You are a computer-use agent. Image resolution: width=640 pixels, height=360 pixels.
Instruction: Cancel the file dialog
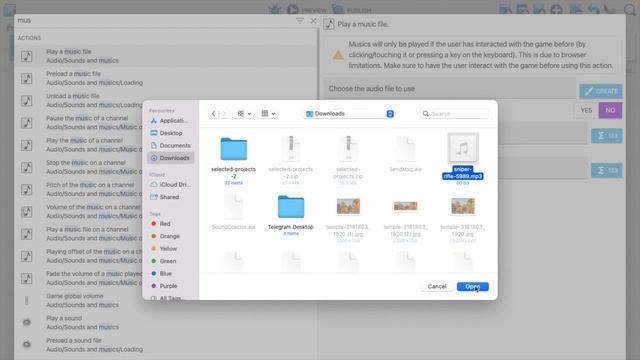point(437,287)
